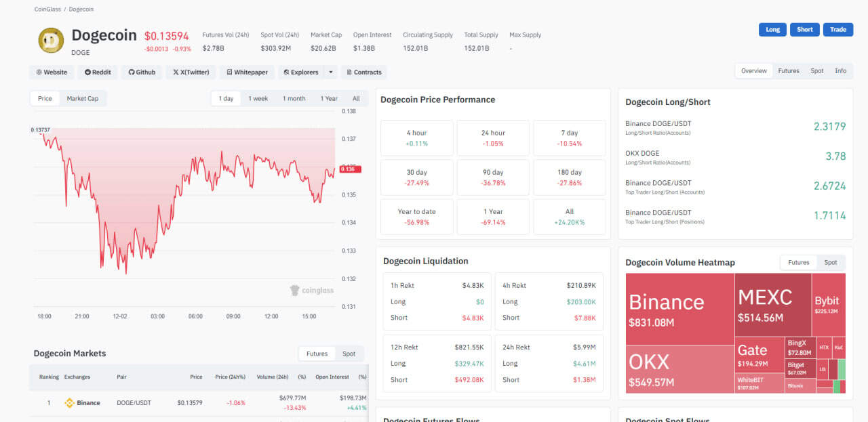868x422 pixels.
Task: Click the Dogecoin coin logo icon
Action: click(x=51, y=41)
